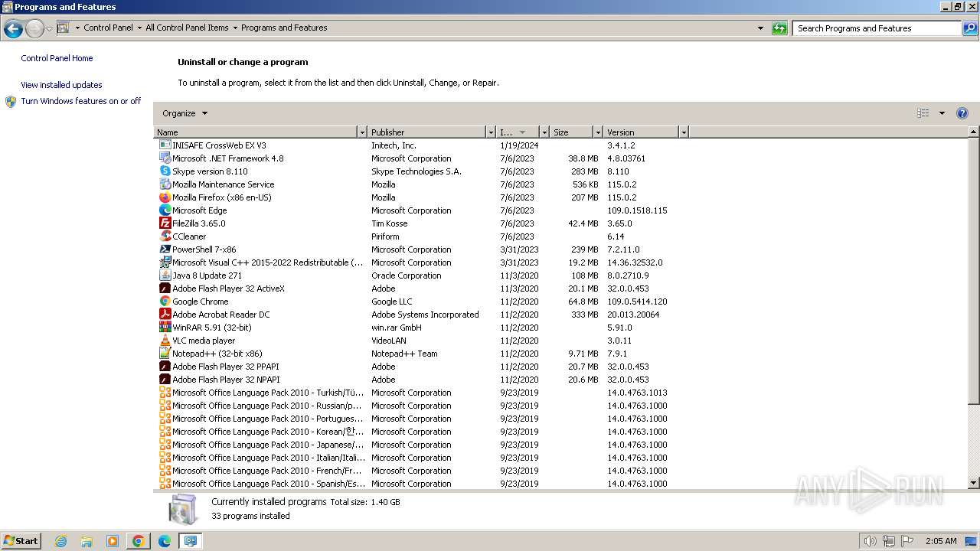Viewport: 980px width, 551px height.
Task: Click the change view icon in the toolbar
Action: tap(923, 113)
